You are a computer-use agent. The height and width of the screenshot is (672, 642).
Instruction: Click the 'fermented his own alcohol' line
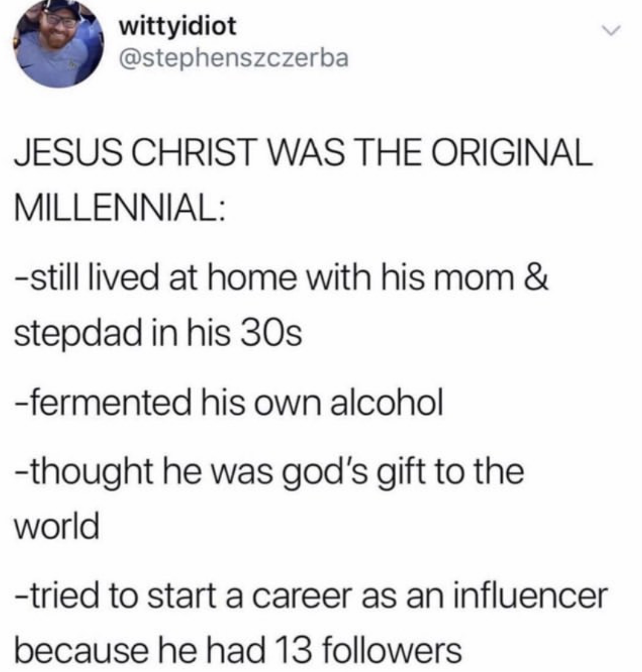click(229, 403)
